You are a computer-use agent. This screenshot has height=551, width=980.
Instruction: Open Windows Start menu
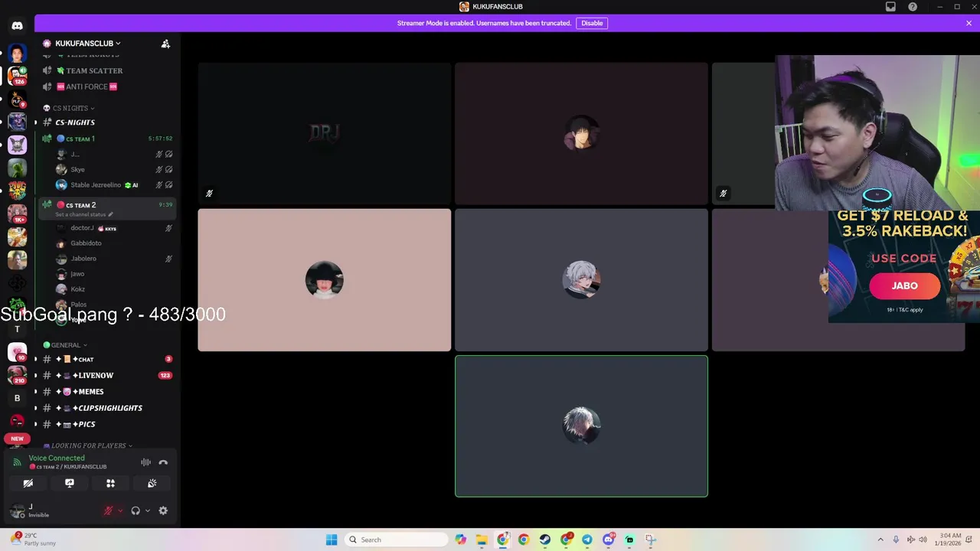pos(332,540)
